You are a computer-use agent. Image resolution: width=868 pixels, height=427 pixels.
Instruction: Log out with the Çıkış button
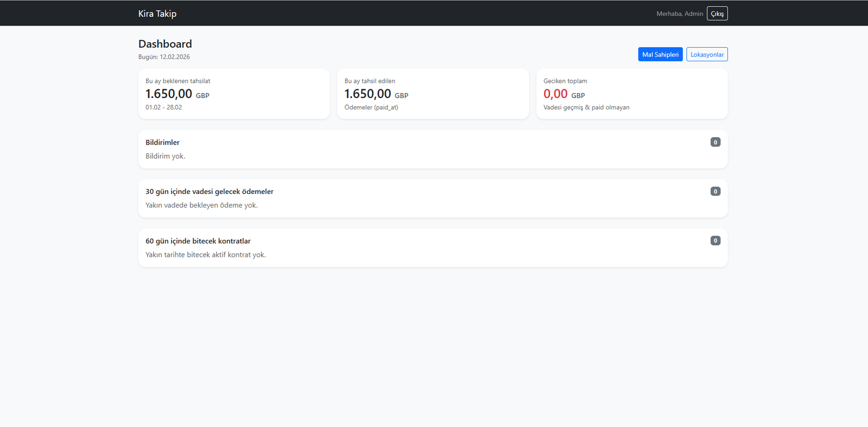[x=717, y=14]
